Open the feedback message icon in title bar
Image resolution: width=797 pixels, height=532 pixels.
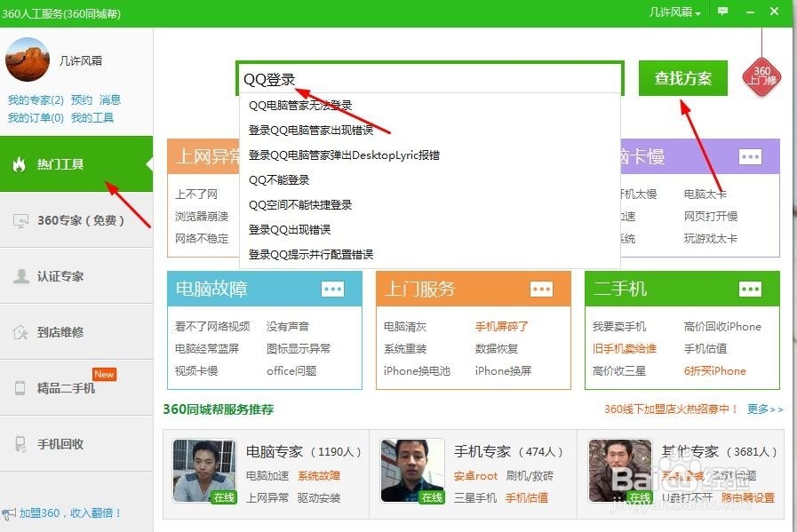pos(722,12)
